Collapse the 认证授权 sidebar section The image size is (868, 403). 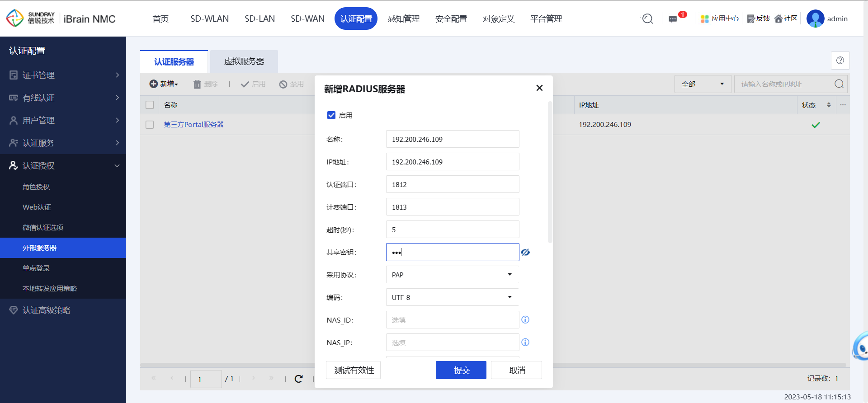63,165
